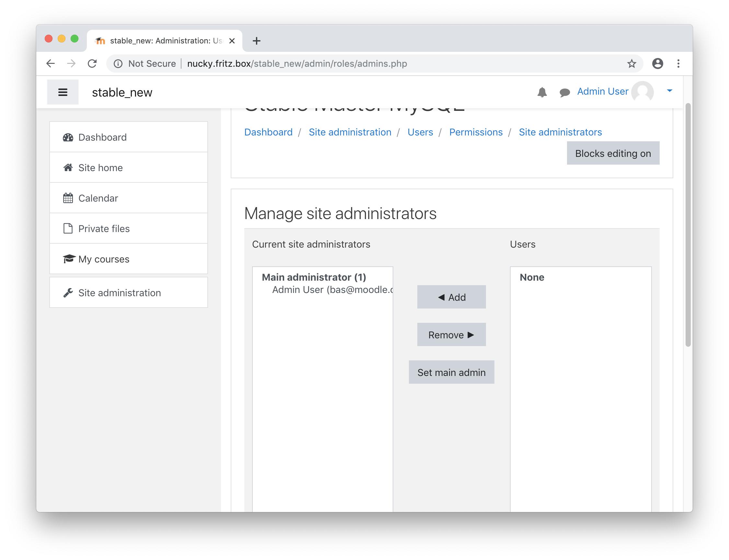Image resolution: width=729 pixels, height=560 pixels.
Task: Click the browser forward arrow
Action: (x=71, y=63)
